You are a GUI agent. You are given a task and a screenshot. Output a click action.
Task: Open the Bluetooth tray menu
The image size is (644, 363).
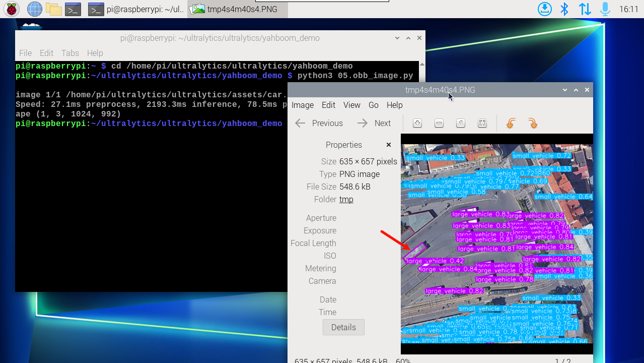point(564,9)
